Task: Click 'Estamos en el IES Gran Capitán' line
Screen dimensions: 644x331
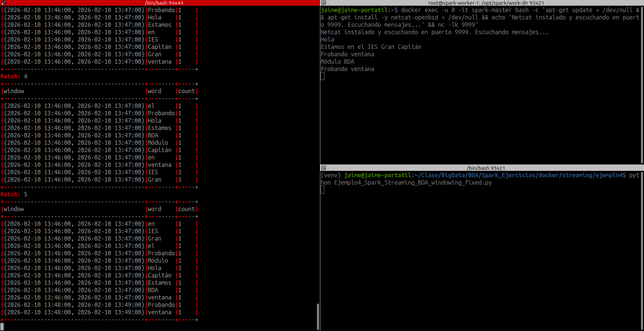Action: point(371,47)
